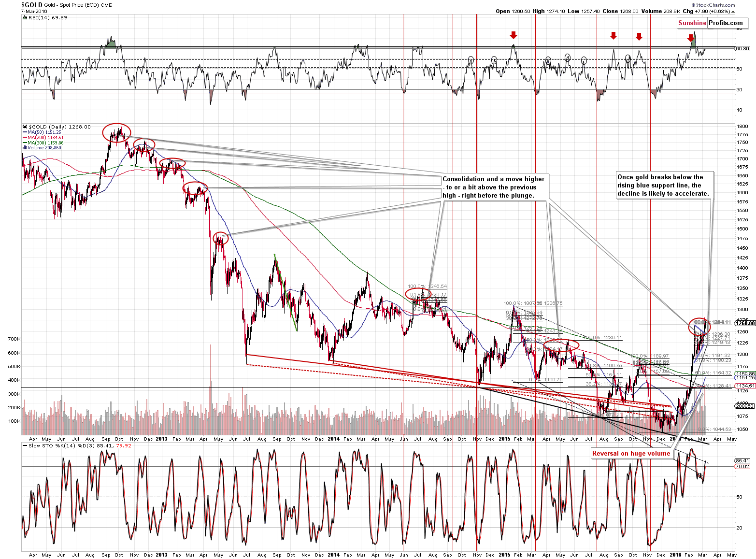Click the '100.0%: 1189.97' Fibonacci label
This screenshot has width=756, height=559.
649,356
